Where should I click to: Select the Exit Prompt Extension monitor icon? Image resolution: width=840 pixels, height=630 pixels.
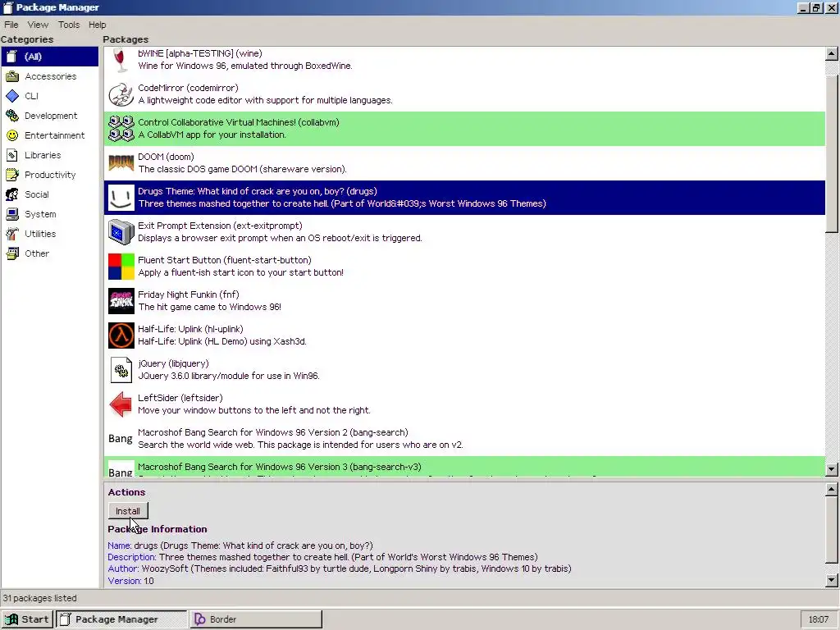click(121, 232)
